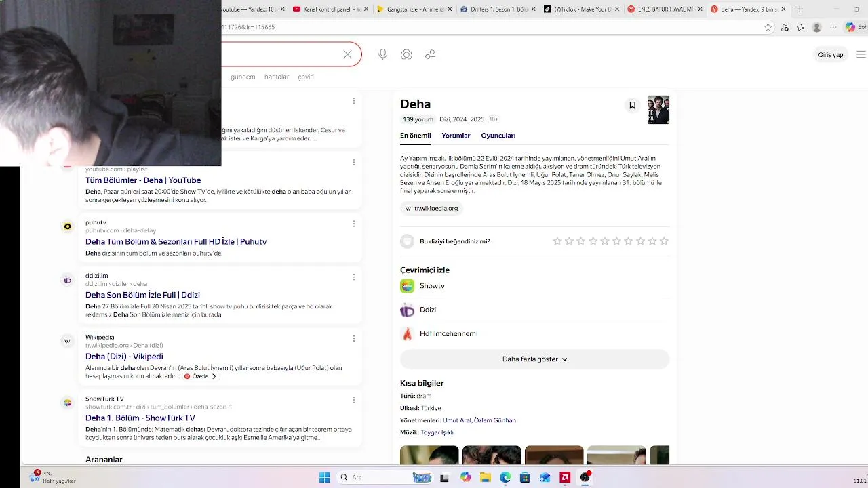Image resolution: width=868 pixels, height=488 pixels.
Task: Start voice search with the microphone icon
Action: [x=383, y=54]
